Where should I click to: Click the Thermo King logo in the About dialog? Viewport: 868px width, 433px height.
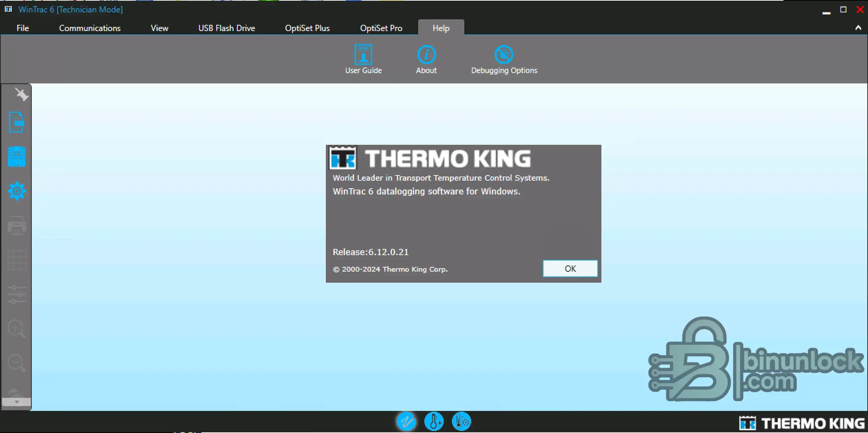[430, 158]
